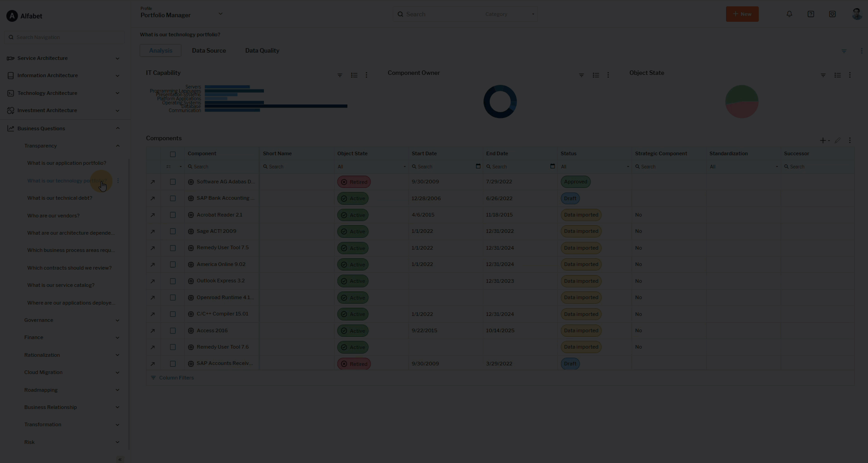Open the Object State chart's three-dot menu

(x=850, y=75)
